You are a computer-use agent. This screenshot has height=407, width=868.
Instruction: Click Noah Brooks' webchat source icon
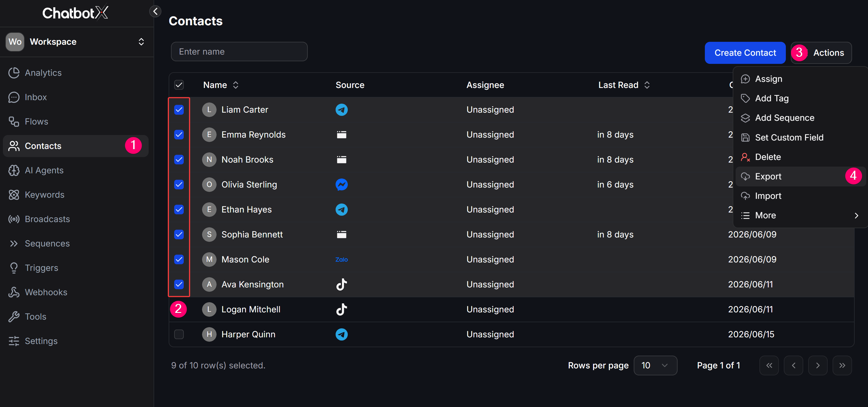(341, 160)
